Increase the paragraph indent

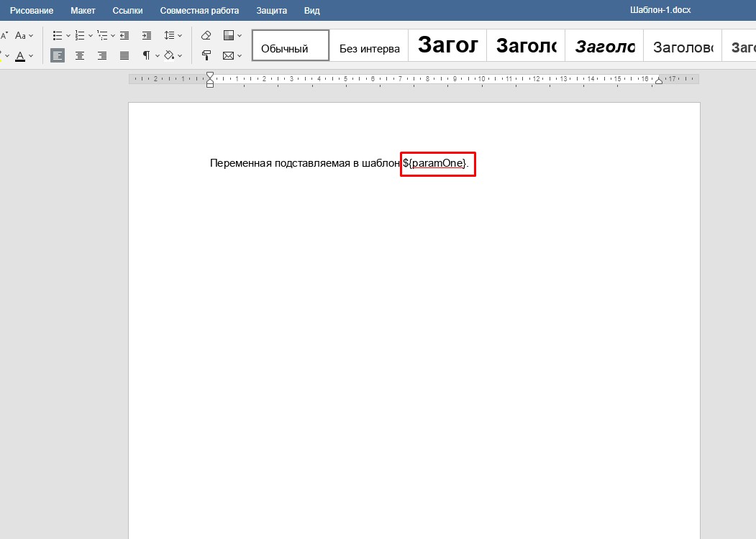coord(147,35)
